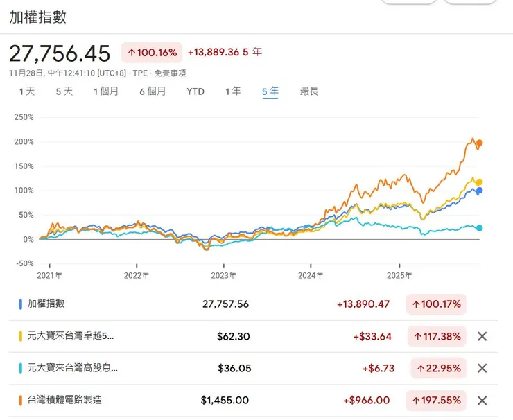
Task: Click the cyan endpoint dot on the chart
Action: pyautogui.click(x=479, y=228)
